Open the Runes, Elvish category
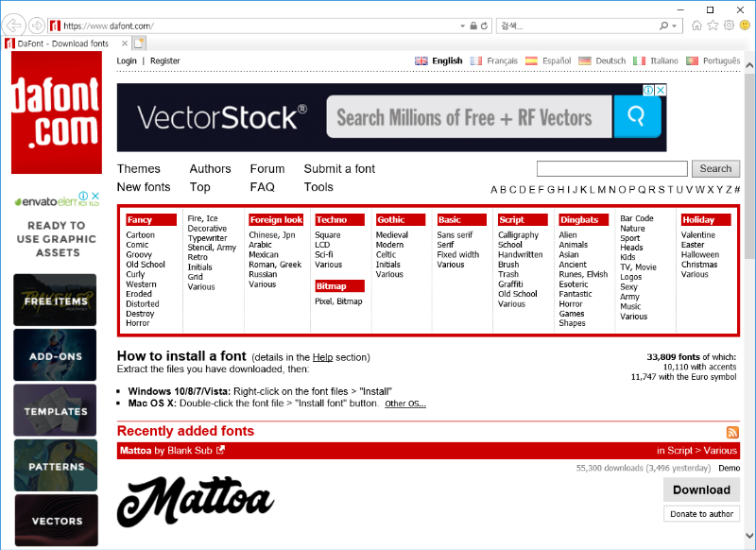The image size is (756, 550). 583,274
